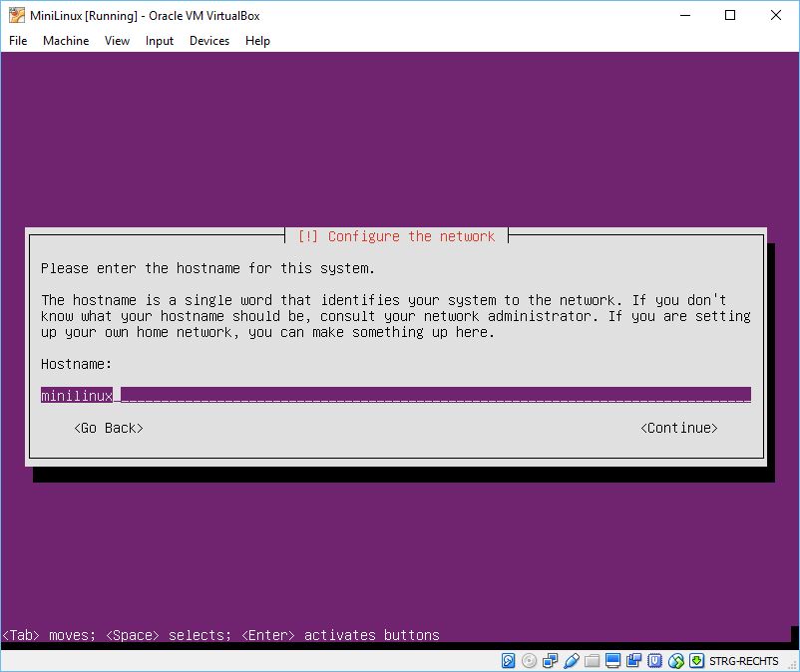Click the mouse integration status icon
This screenshot has height=672, width=800.
pyautogui.click(x=675, y=661)
